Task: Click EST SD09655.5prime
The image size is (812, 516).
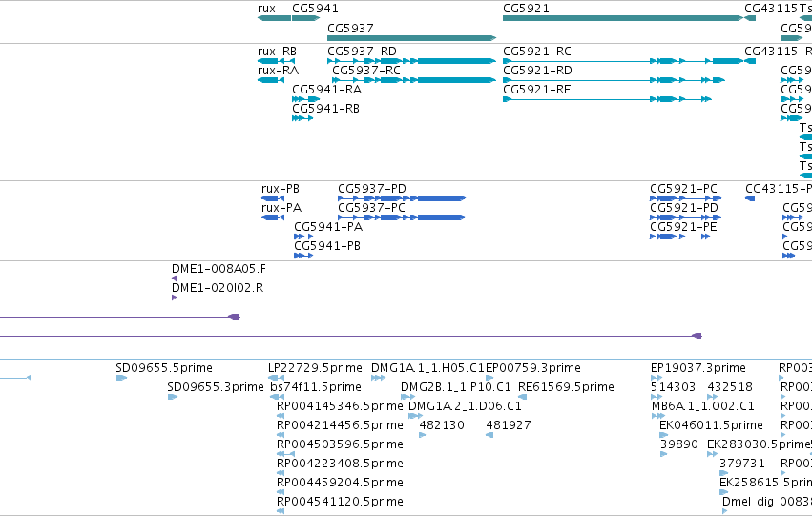Action: [x=122, y=378]
